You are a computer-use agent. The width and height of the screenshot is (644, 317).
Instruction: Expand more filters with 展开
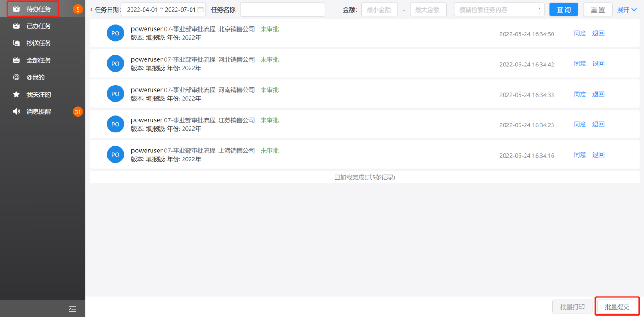point(626,9)
